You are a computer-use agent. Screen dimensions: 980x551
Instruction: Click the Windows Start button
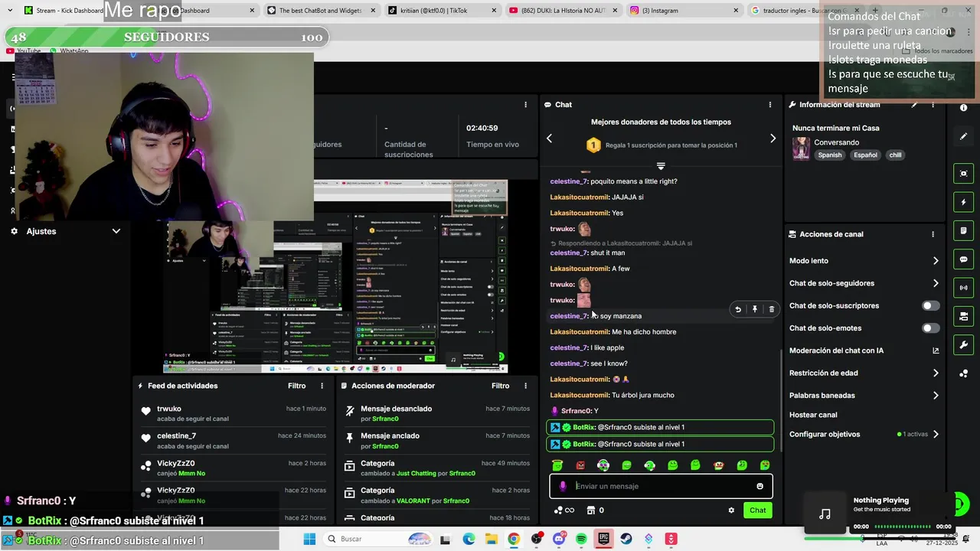click(x=309, y=540)
